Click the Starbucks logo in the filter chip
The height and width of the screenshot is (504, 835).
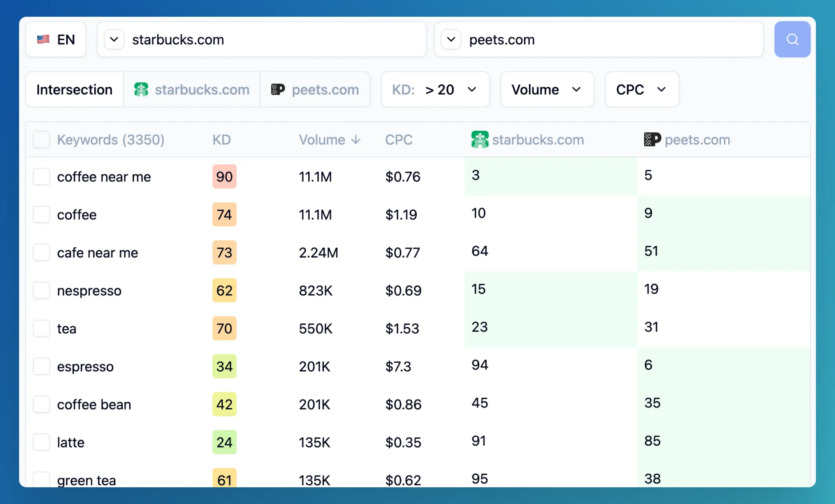(x=141, y=89)
